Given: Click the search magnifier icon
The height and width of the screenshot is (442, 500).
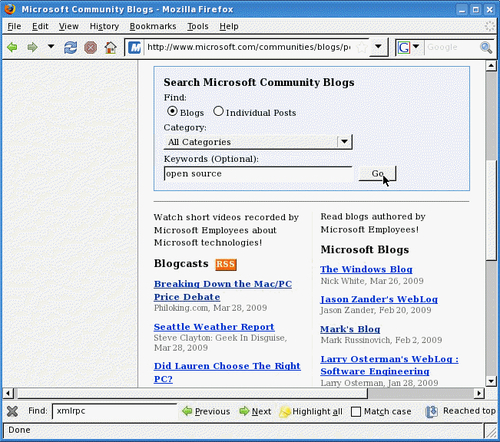Looking at the screenshot, I should click(486, 47).
